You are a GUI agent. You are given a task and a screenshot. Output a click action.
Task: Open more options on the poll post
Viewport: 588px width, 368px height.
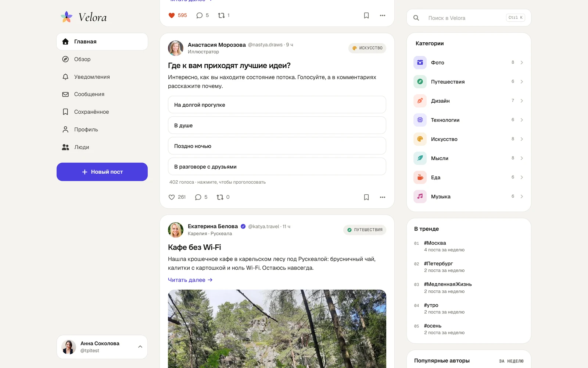point(383,197)
